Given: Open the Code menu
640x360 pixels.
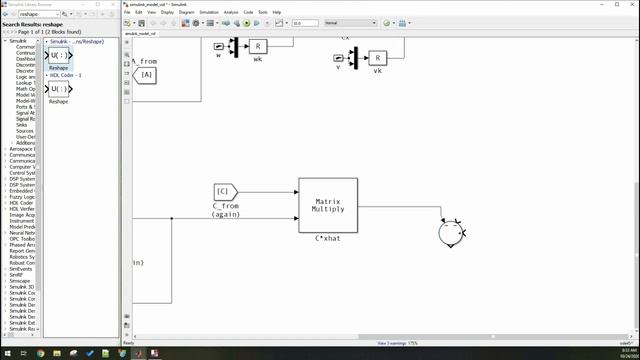Looking at the screenshot, I should coord(248,12).
